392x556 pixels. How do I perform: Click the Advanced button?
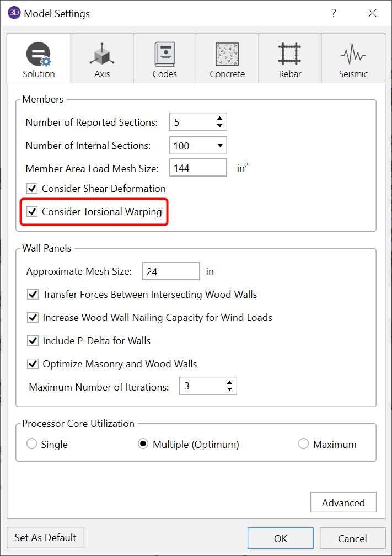(343, 502)
